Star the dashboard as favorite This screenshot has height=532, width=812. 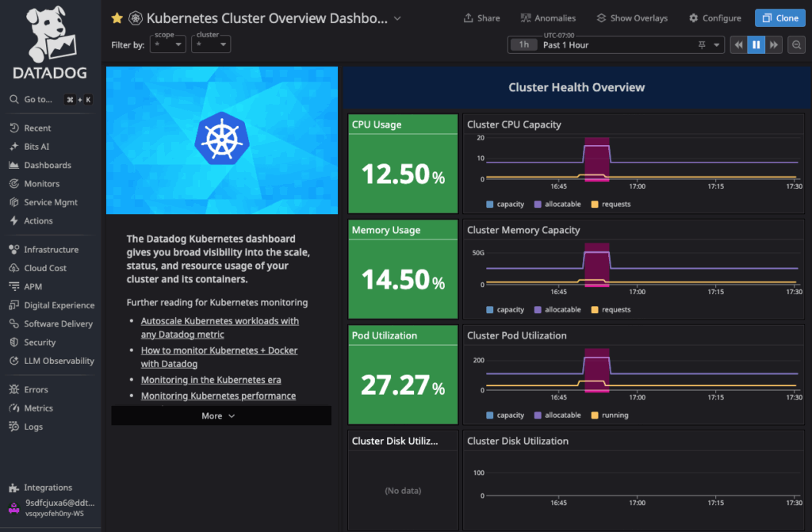pyautogui.click(x=117, y=17)
